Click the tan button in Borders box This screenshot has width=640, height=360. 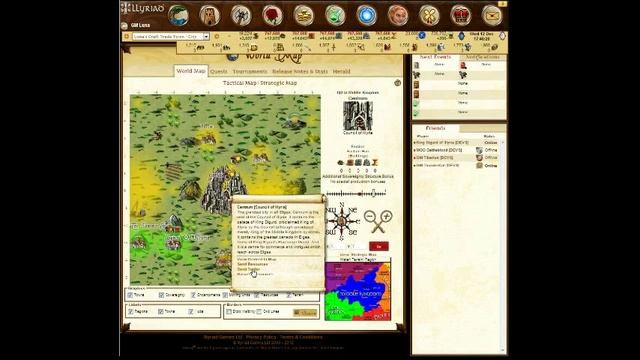(305, 313)
